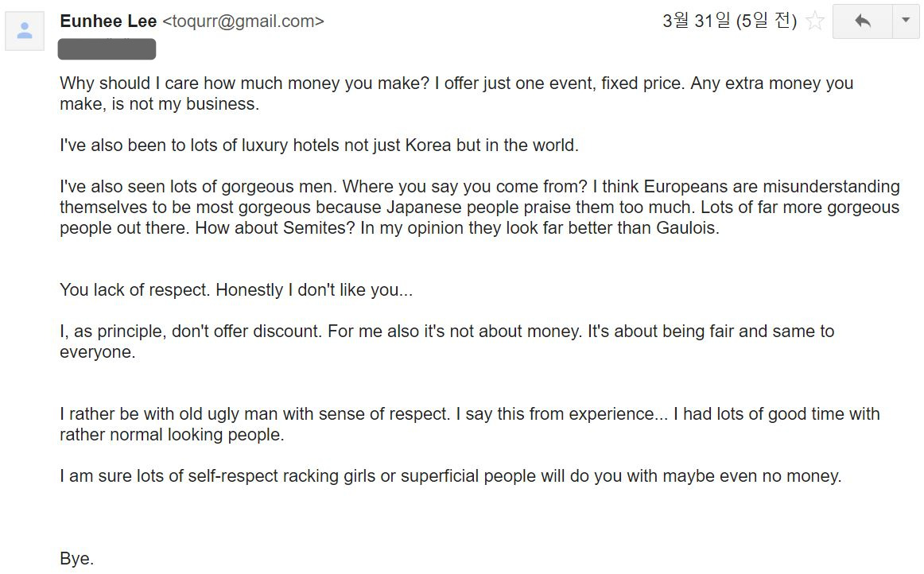
Task: Click the sender's profile avatar icon
Action: coord(25,31)
